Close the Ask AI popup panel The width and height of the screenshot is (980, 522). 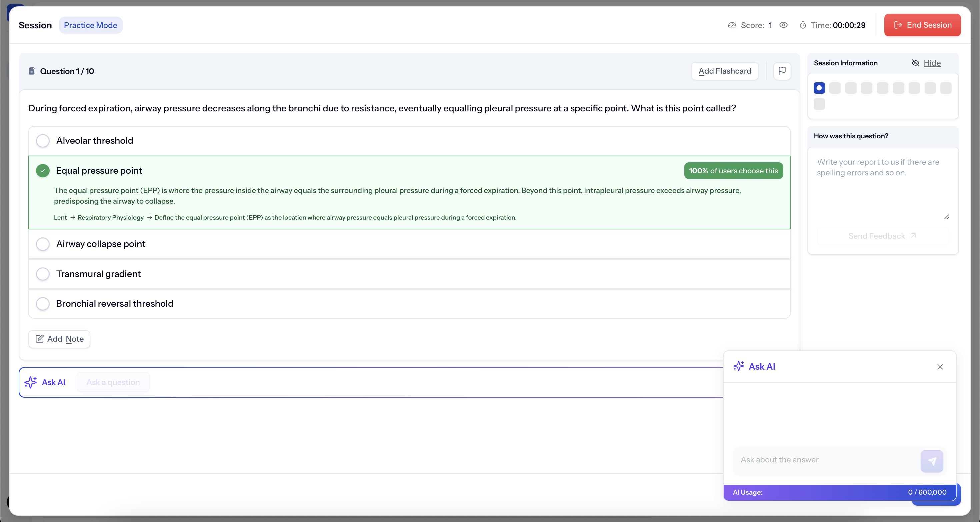coord(940,367)
